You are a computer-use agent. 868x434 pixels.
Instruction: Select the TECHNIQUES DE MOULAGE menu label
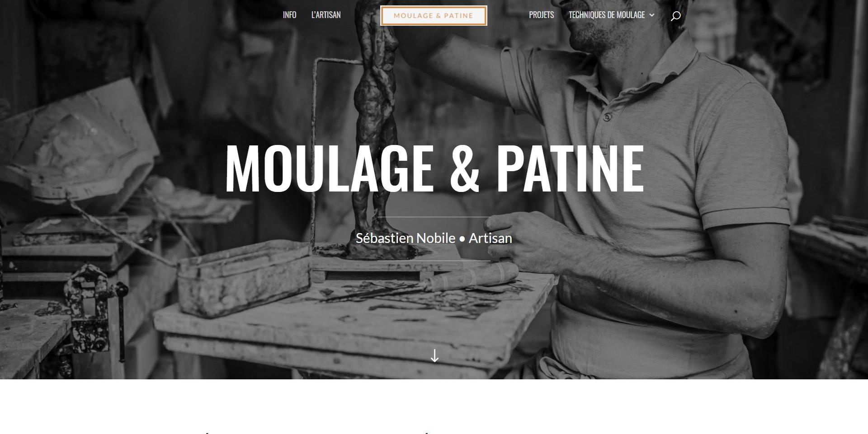pos(607,15)
